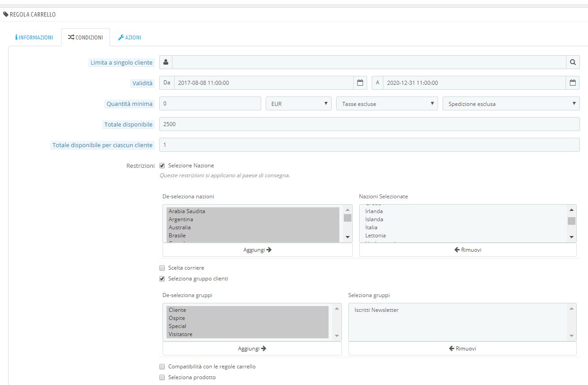The image size is (588, 385).
Task: Click the Quantità minima label
Action: tap(129, 104)
